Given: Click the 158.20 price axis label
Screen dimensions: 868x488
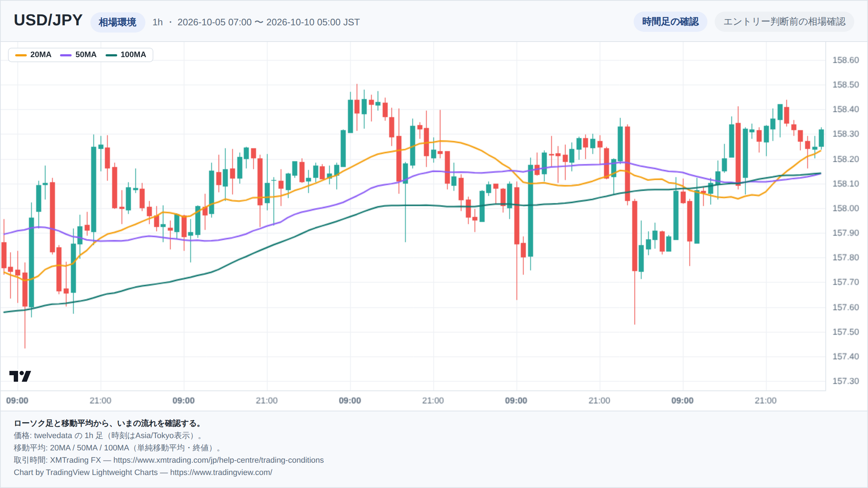Looking at the screenshot, I should (845, 159).
